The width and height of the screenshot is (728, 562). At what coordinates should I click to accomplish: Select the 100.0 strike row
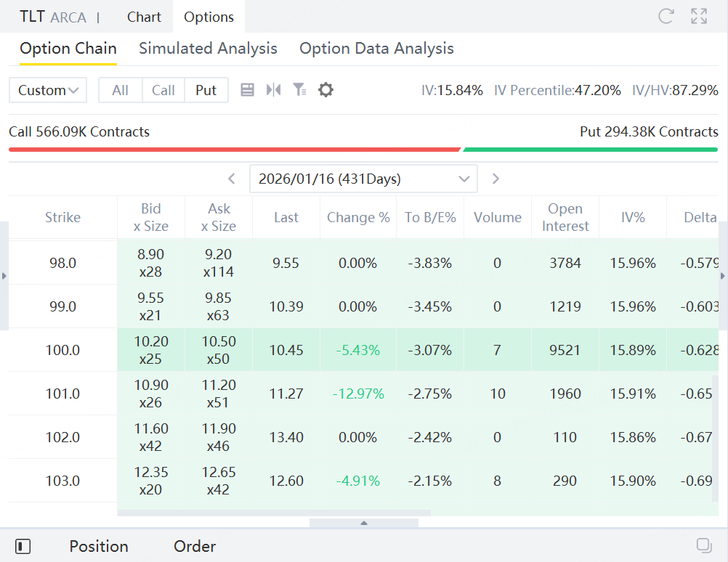point(62,350)
